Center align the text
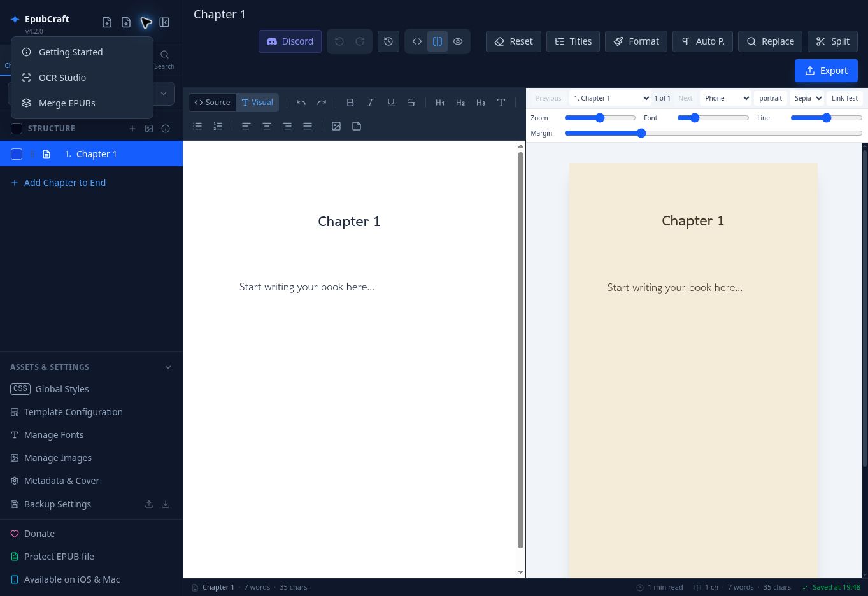The height and width of the screenshot is (596, 868). point(267,126)
